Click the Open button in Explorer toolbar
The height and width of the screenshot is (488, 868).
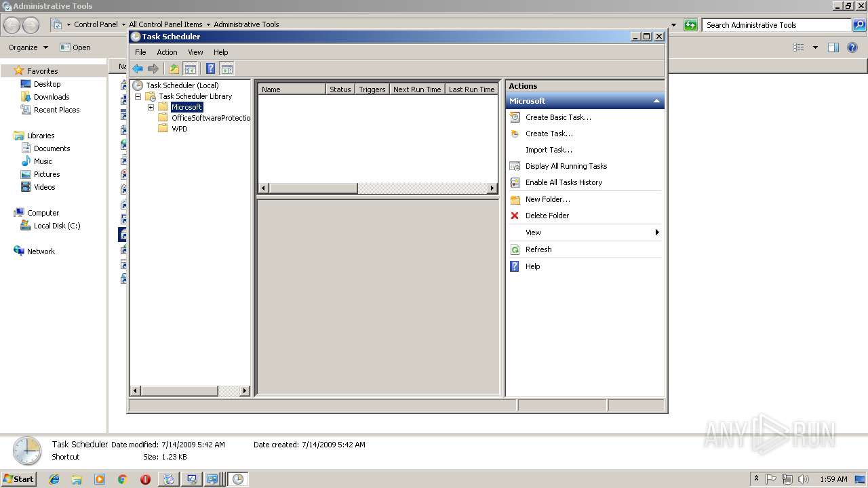[x=75, y=47]
